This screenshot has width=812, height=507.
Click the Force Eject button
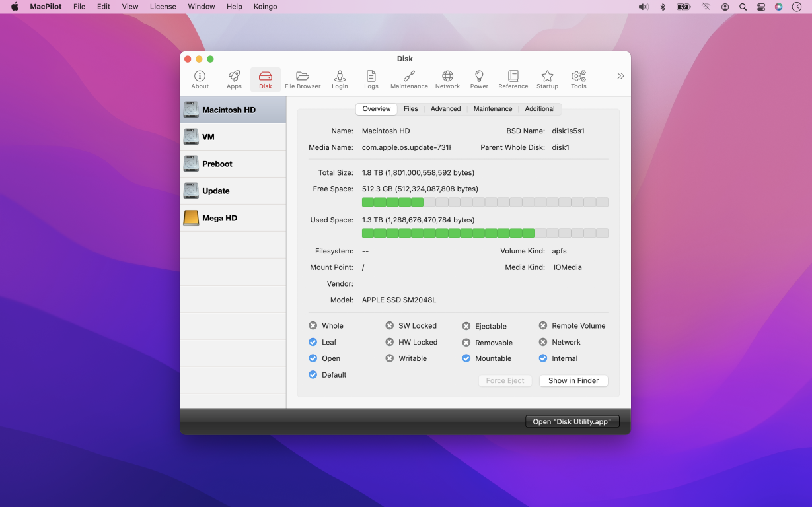coord(505,380)
